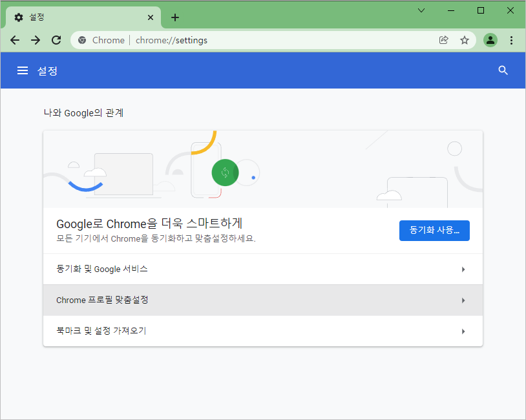Open the profile avatar menu
The image size is (526, 420).
[490, 40]
